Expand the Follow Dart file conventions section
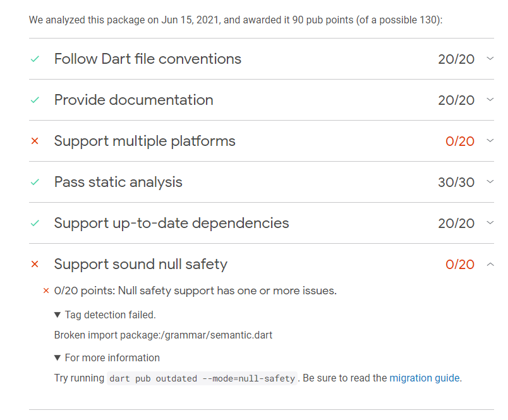The image size is (508, 420). click(x=490, y=58)
